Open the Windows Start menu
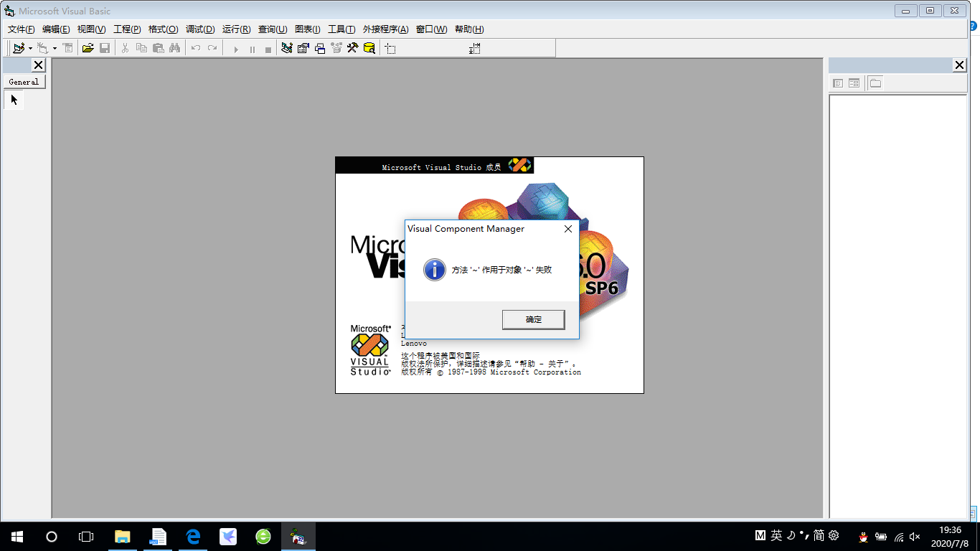 pyautogui.click(x=17, y=537)
